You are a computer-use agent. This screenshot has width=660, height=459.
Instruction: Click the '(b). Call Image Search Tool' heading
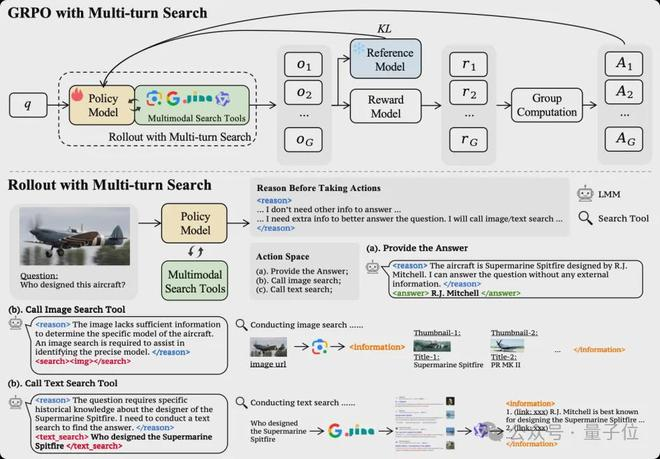tap(67, 310)
